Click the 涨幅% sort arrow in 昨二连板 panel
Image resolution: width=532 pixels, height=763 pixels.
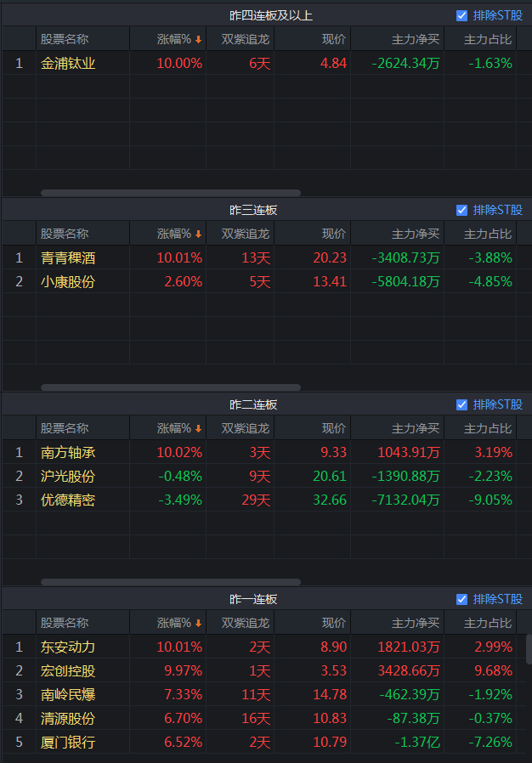[199, 428]
